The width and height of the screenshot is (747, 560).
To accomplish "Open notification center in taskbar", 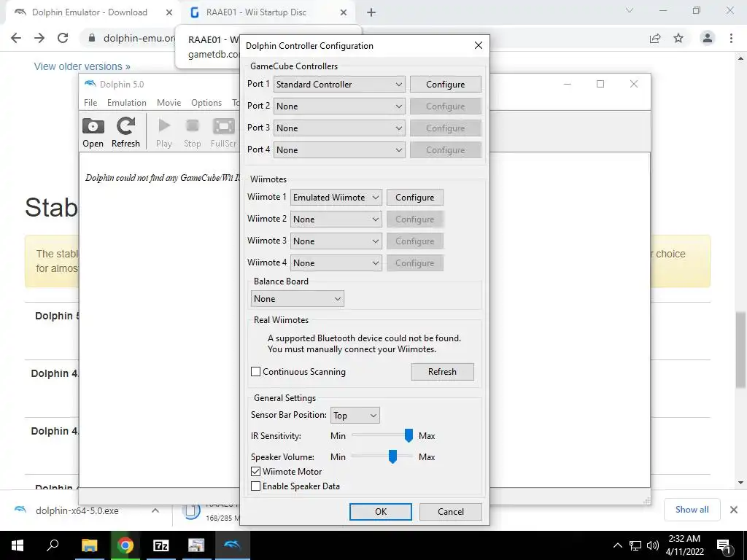I will click(x=724, y=546).
